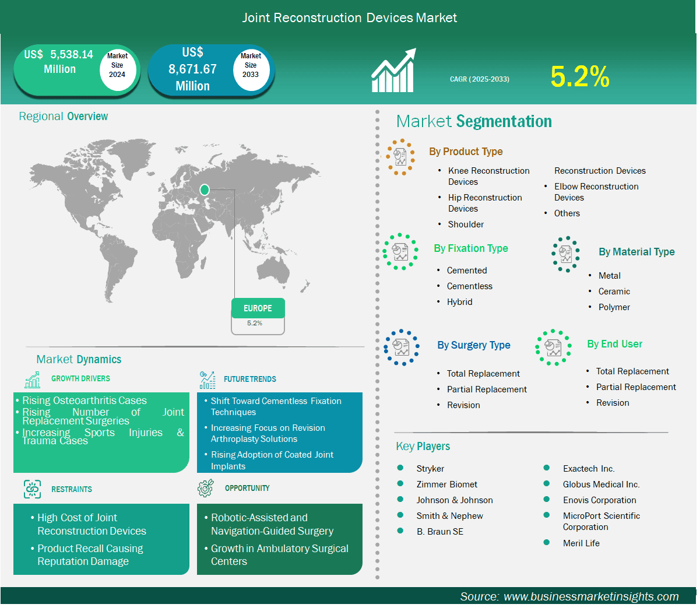This screenshot has height=611, width=700.
Task: Click the OPPORTUNITY label
Action: tap(247, 488)
